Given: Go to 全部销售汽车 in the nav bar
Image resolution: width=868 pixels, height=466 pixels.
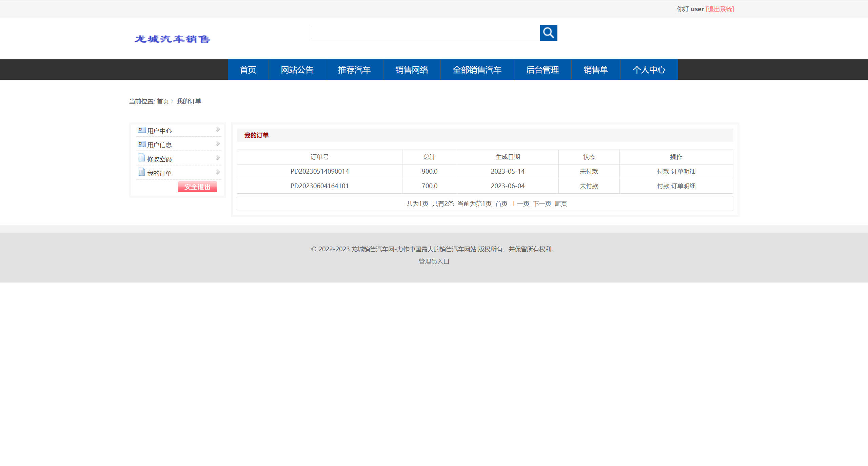Looking at the screenshot, I should (477, 70).
